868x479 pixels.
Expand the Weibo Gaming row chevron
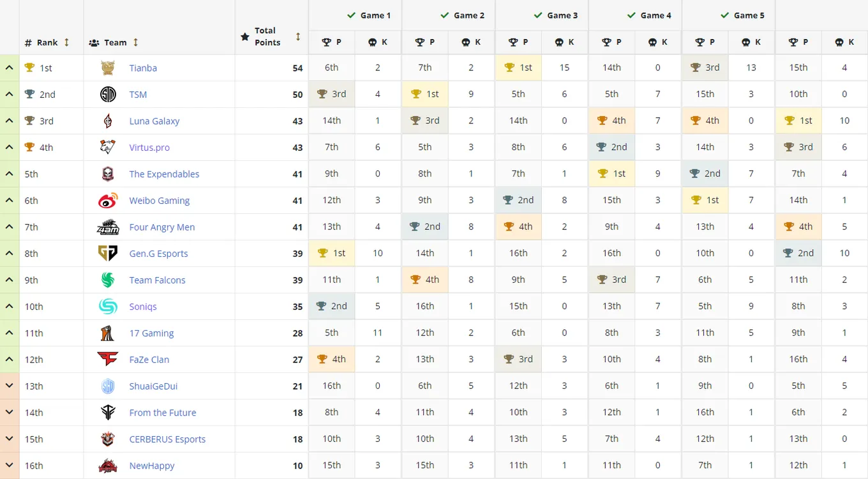tap(10, 201)
